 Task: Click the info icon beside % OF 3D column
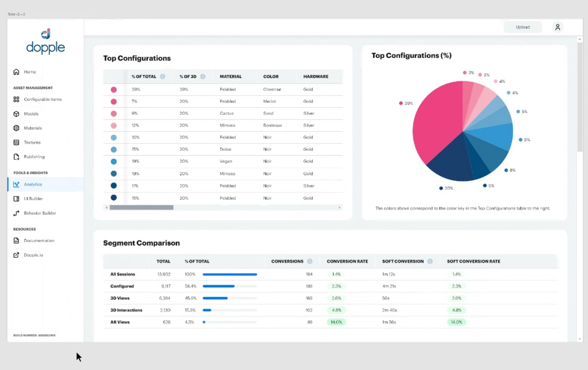203,76
